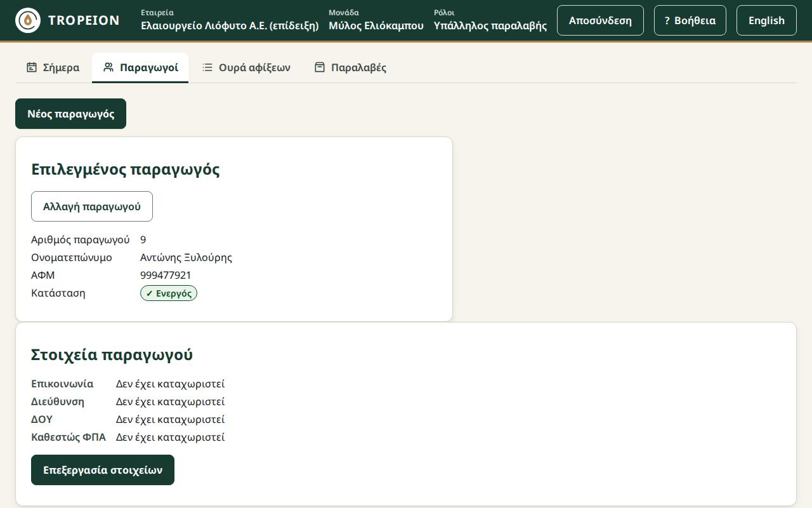Log out with the Αποσύνδεση button

pos(600,20)
